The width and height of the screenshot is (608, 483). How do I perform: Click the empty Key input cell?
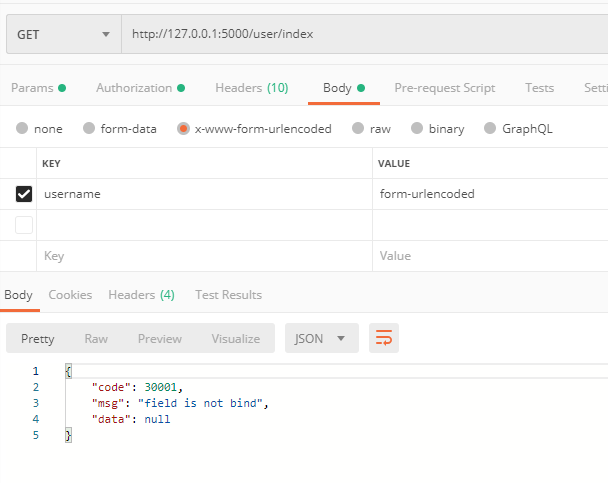200,256
